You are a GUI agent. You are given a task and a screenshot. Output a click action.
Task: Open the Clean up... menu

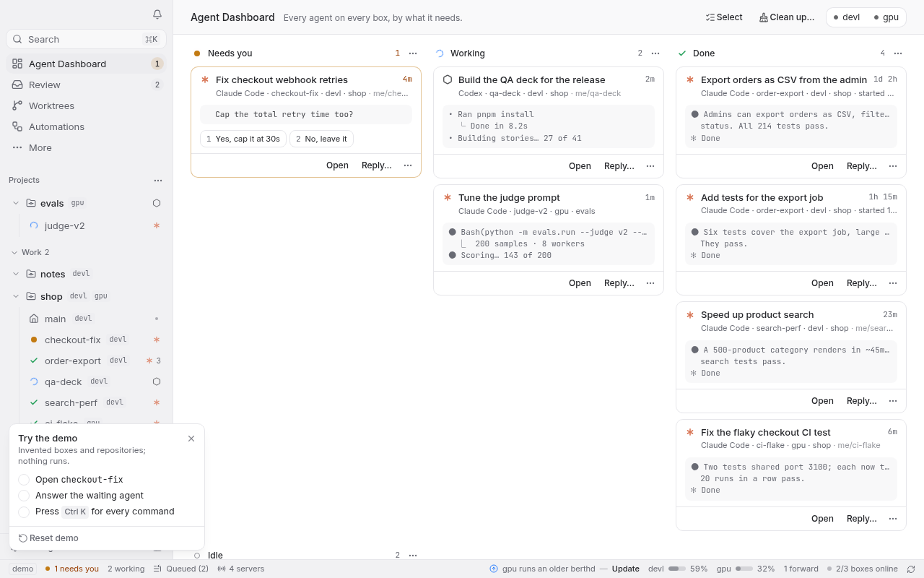787,17
